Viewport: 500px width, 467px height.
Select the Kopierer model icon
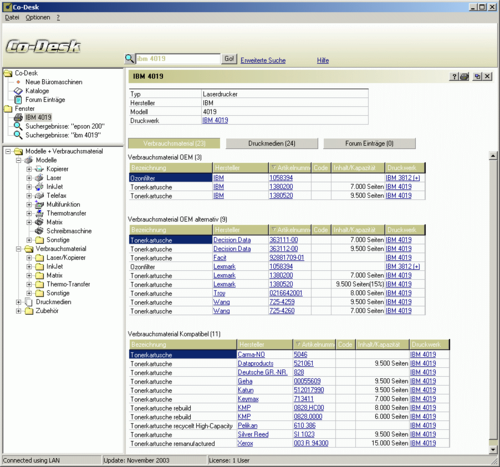[39, 169]
